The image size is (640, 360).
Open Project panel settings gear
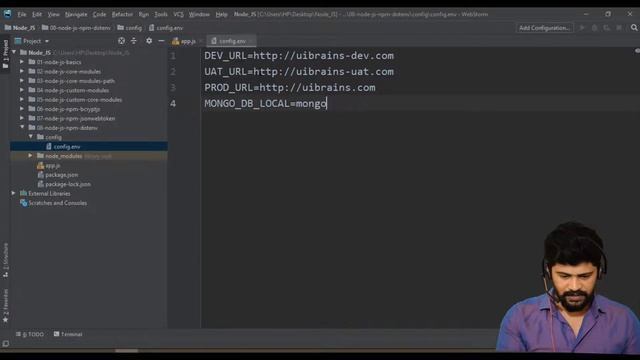(x=149, y=41)
